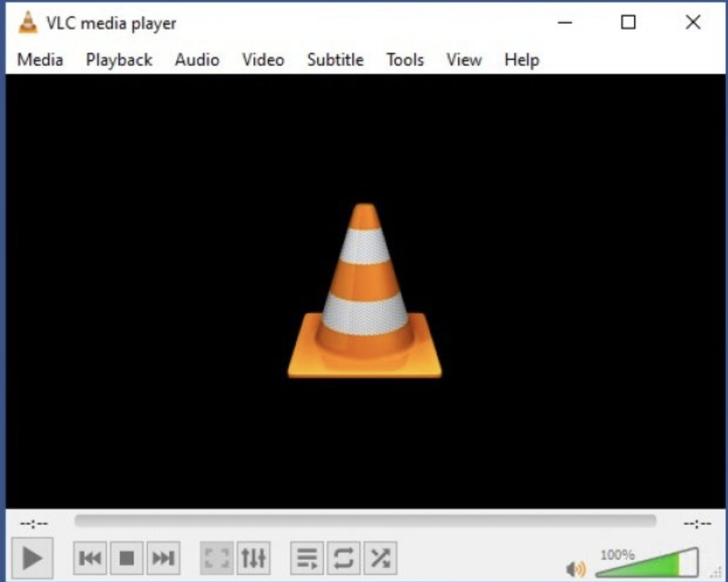Open the View menu
Image resolution: width=728 pixels, height=582 pixels.
pyautogui.click(x=464, y=60)
